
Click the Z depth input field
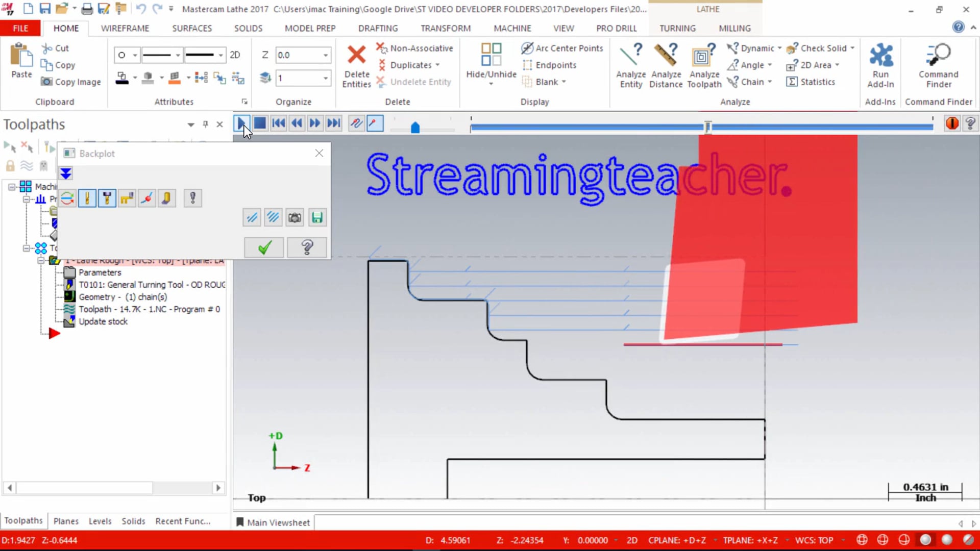pyautogui.click(x=300, y=55)
